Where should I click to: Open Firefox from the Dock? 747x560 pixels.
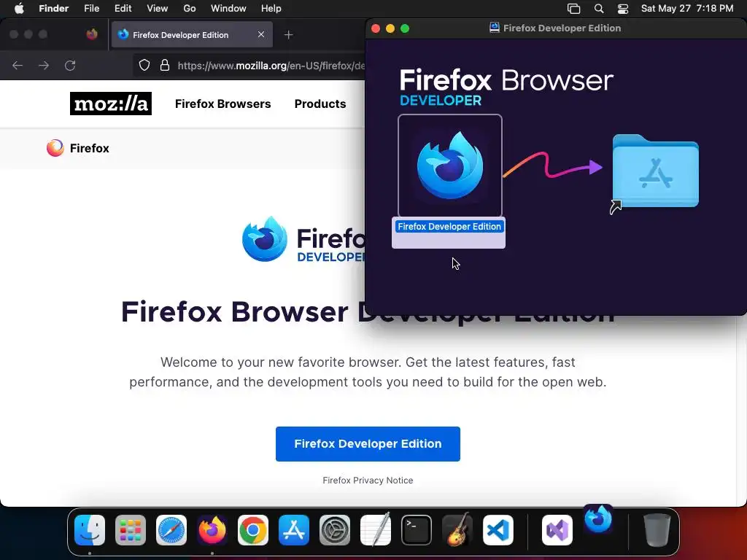(x=212, y=530)
